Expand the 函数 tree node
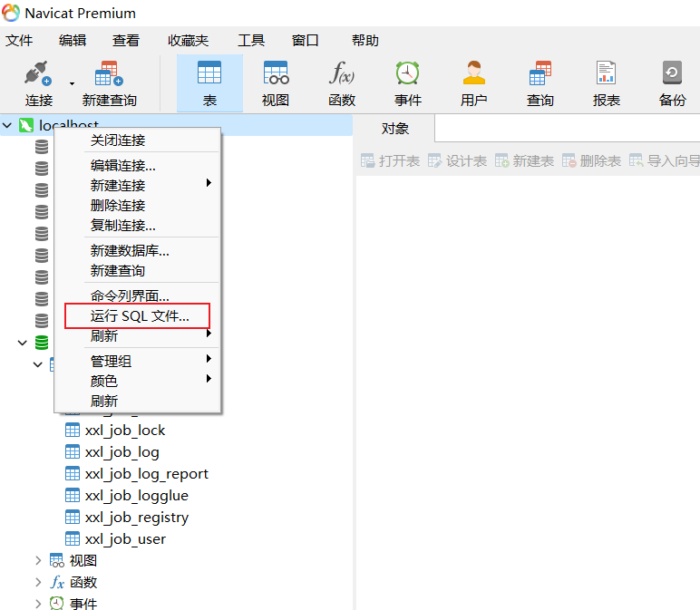 (38, 582)
